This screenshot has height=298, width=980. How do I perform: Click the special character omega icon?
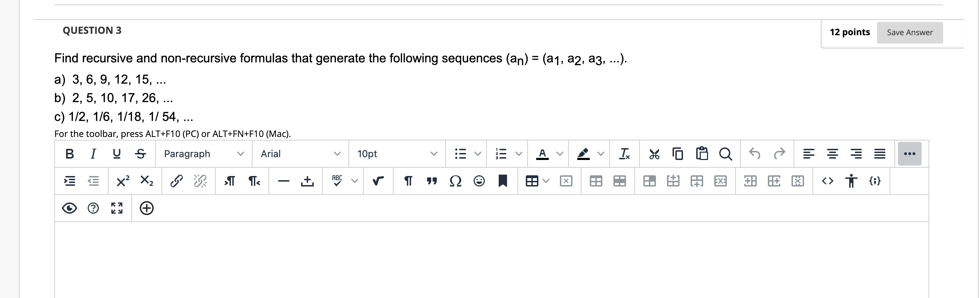(455, 181)
